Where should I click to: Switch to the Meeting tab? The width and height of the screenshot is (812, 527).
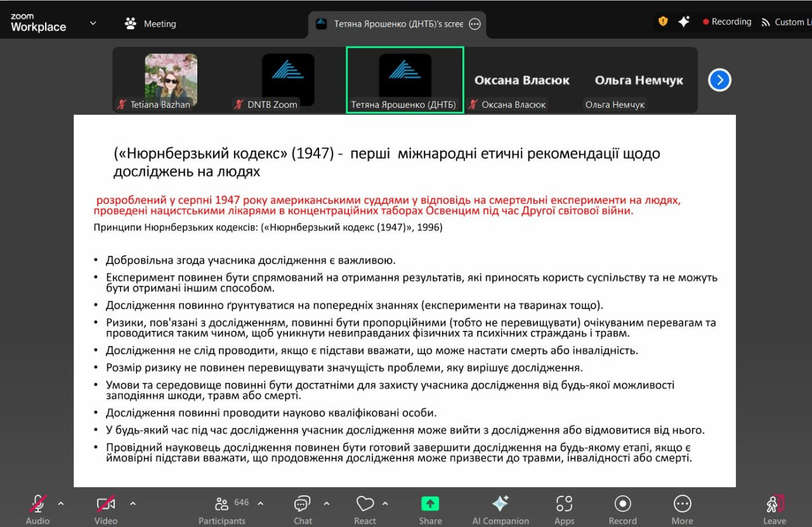click(151, 23)
